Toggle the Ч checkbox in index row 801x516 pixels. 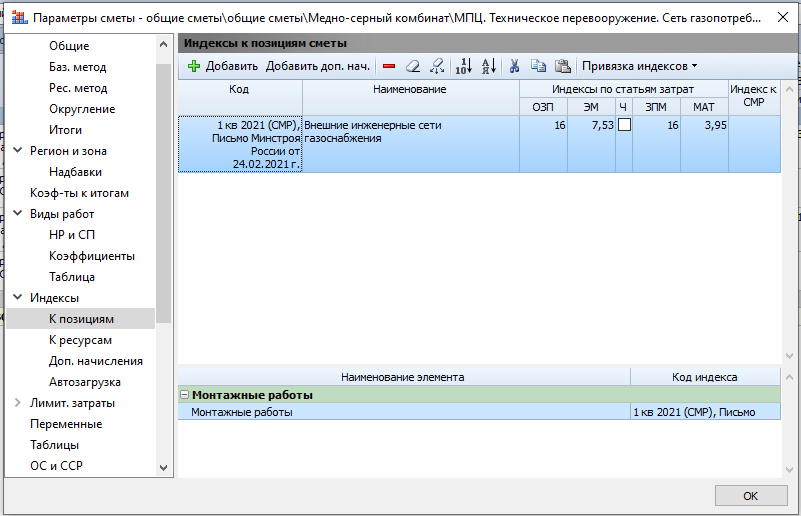point(624,125)
